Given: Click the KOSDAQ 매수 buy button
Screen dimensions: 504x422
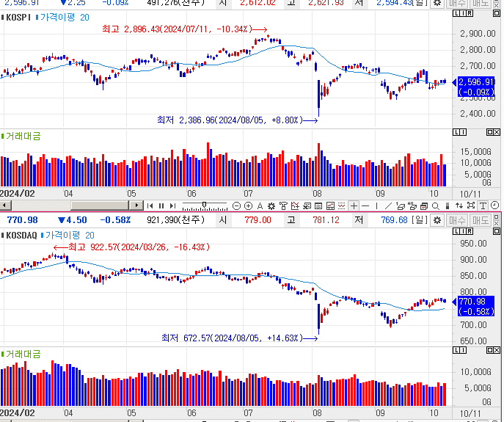Looking at the screenshot, I should (457, 220).
